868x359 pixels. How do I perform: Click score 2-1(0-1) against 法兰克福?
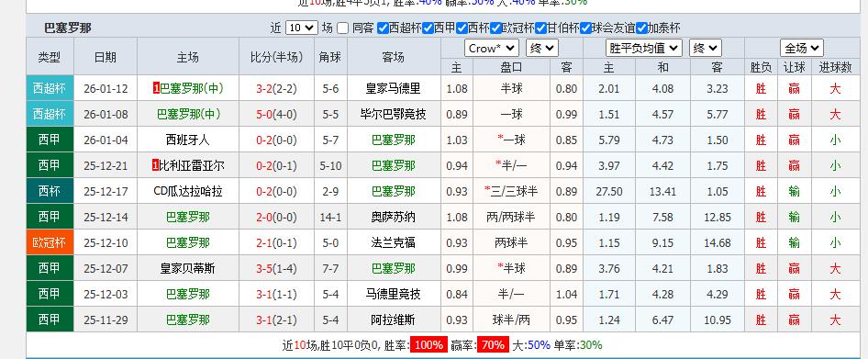point(276,242)
